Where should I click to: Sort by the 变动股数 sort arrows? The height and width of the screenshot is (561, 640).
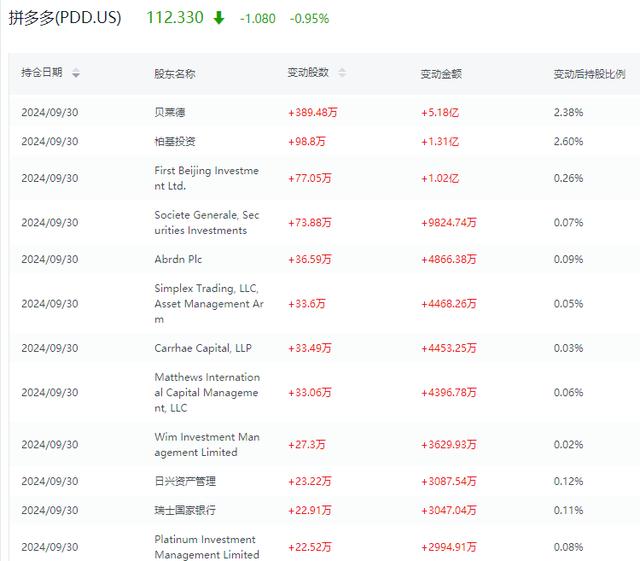pyautogui.click(x=342, y=73)
